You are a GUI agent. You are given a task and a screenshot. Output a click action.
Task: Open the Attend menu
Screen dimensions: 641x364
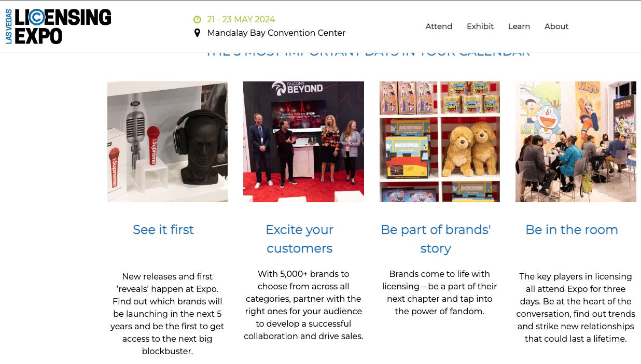coord(439,26)
